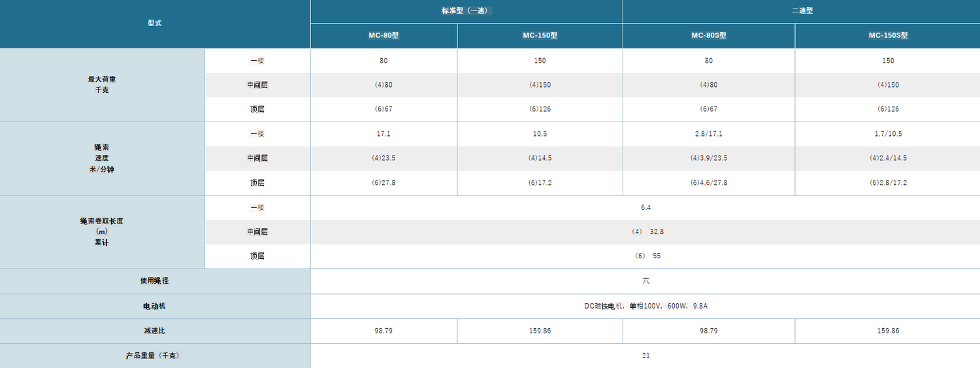Click the 150 load value in MC-150S型 column
This screenshot has width=980, height=368.
pos(888,61)
